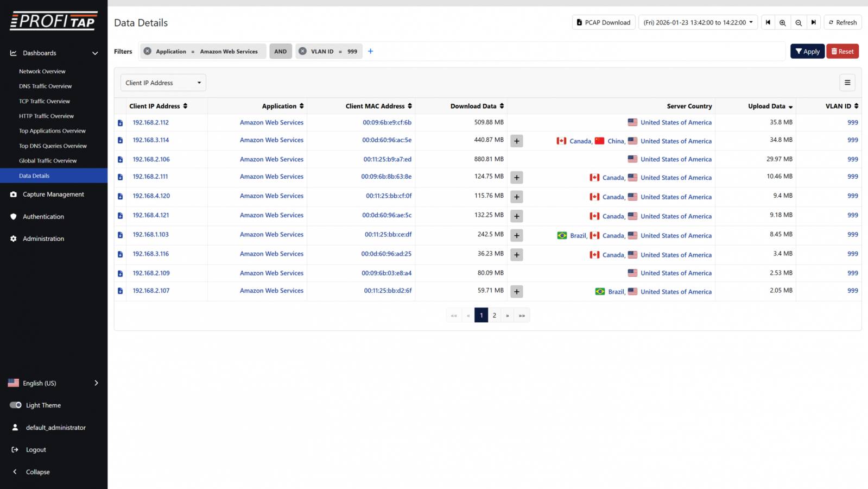Toggle the AND filter operator
868x489 pixels.
click(280, 52)
